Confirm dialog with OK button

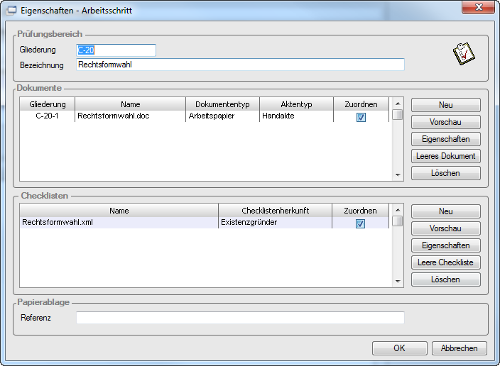pyautogui.click(x=400, y=348)
